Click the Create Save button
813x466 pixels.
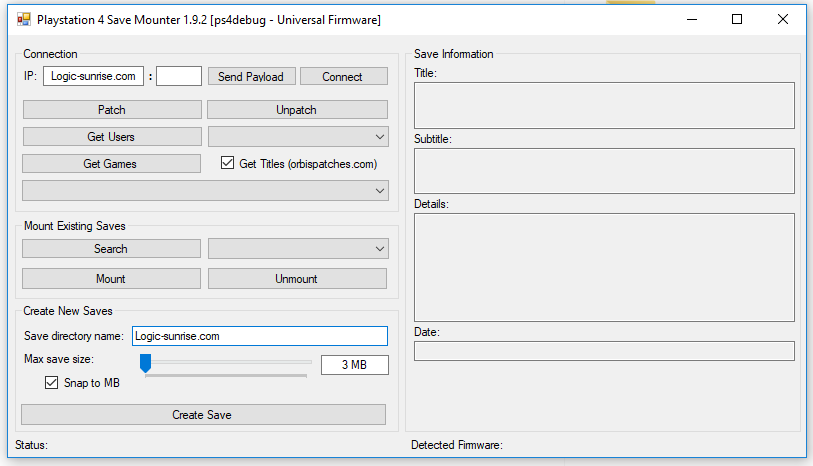[x=203, y=415]
